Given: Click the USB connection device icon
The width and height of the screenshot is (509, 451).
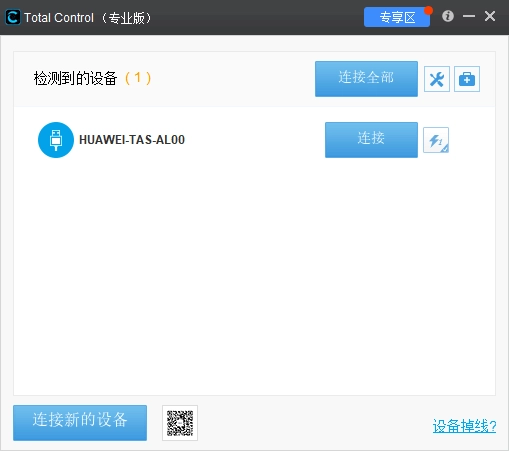Looking at the screenshot, I should click(56, 140).
